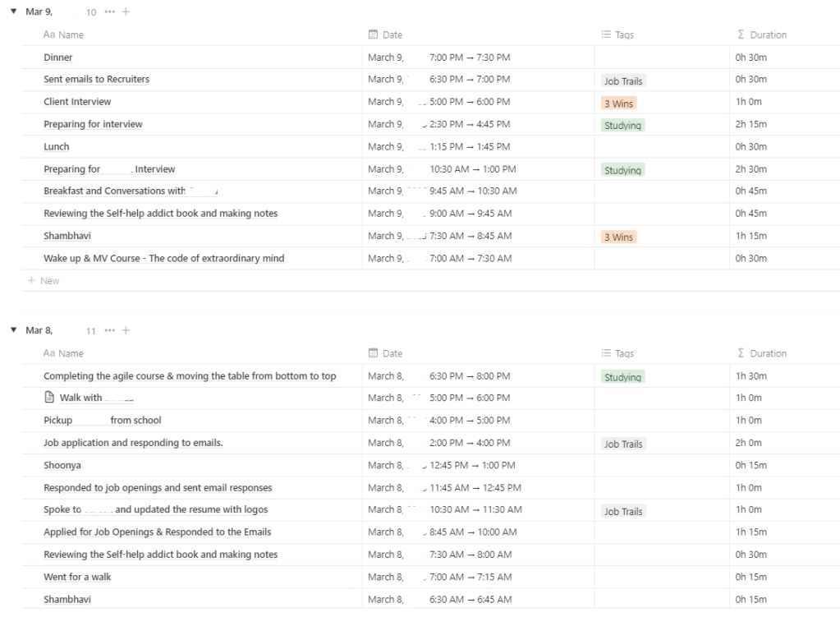The image size is (840, 617).
Task: Select the 3 Wins tag on Client Interview
Action: point(618,104)
